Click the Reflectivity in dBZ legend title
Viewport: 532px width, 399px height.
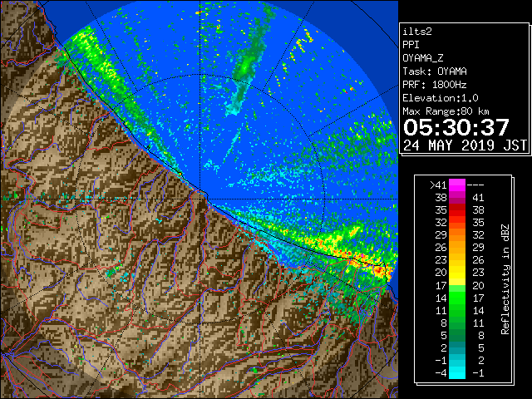pos(505,279)
